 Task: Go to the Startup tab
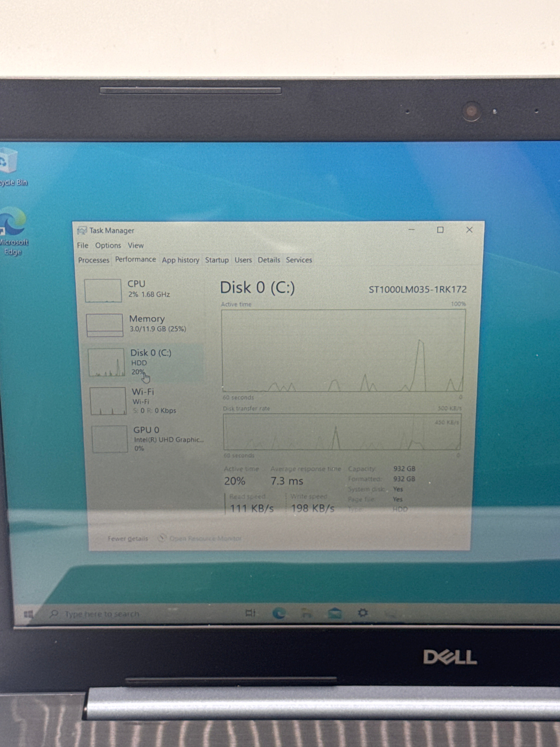point(217,260)
